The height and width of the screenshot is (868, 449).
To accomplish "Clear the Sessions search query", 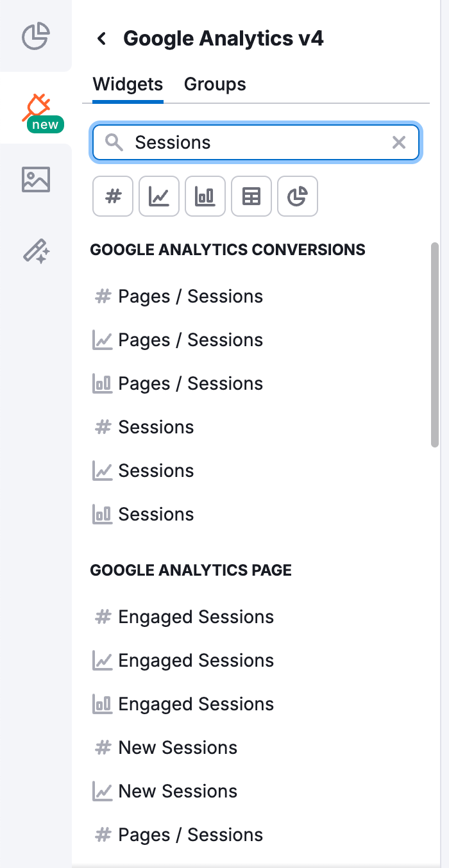I will 399,142.
